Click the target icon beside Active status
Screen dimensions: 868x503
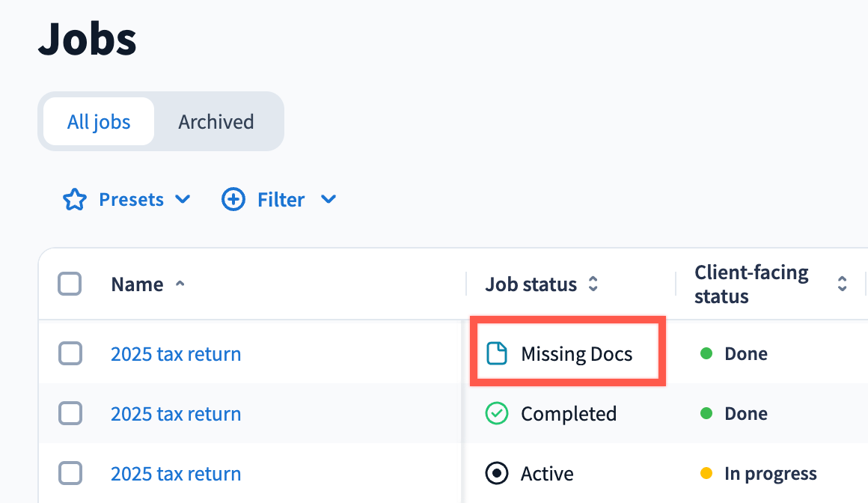coord(497,474)
